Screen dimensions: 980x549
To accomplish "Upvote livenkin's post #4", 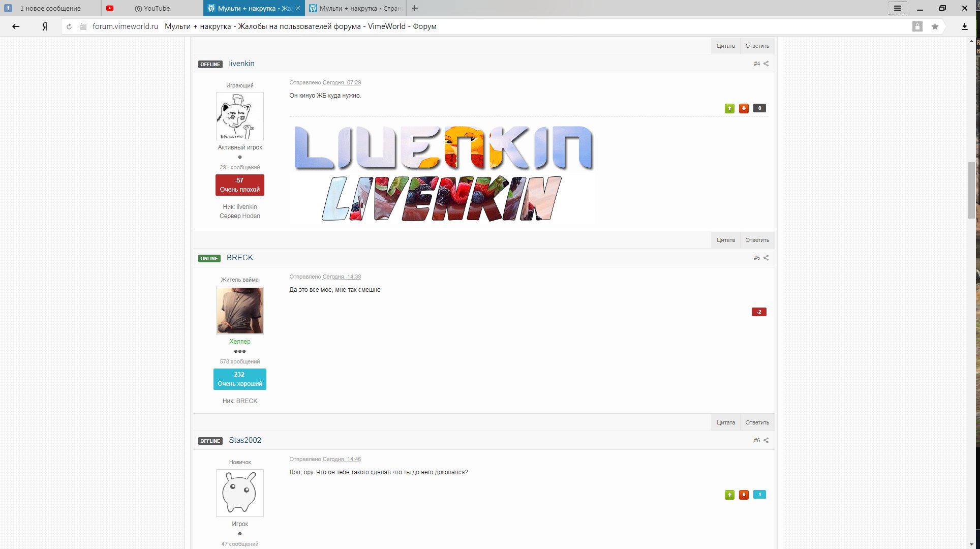I will 729,108.
